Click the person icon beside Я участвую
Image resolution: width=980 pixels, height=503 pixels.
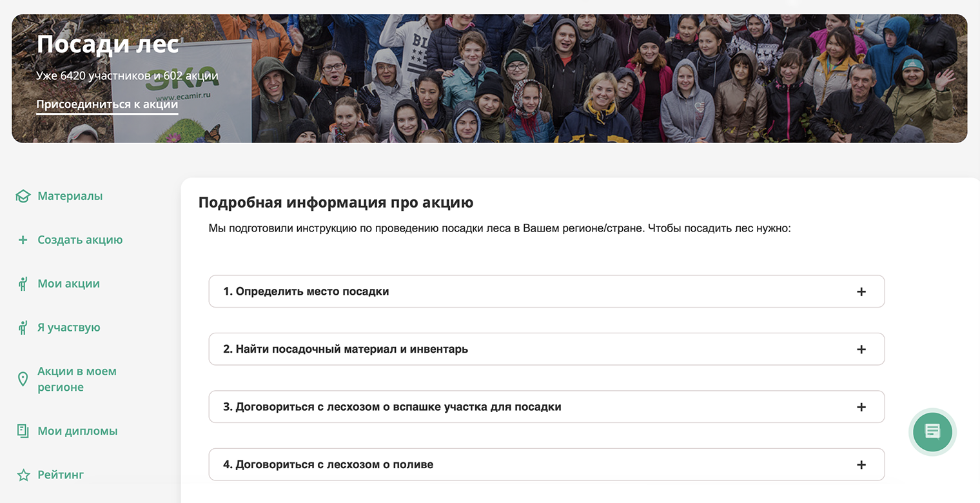click(x=23, y=328)
